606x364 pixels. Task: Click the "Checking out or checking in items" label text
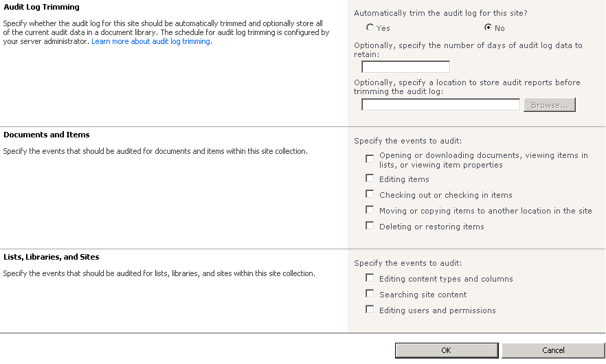pos(445,195)
